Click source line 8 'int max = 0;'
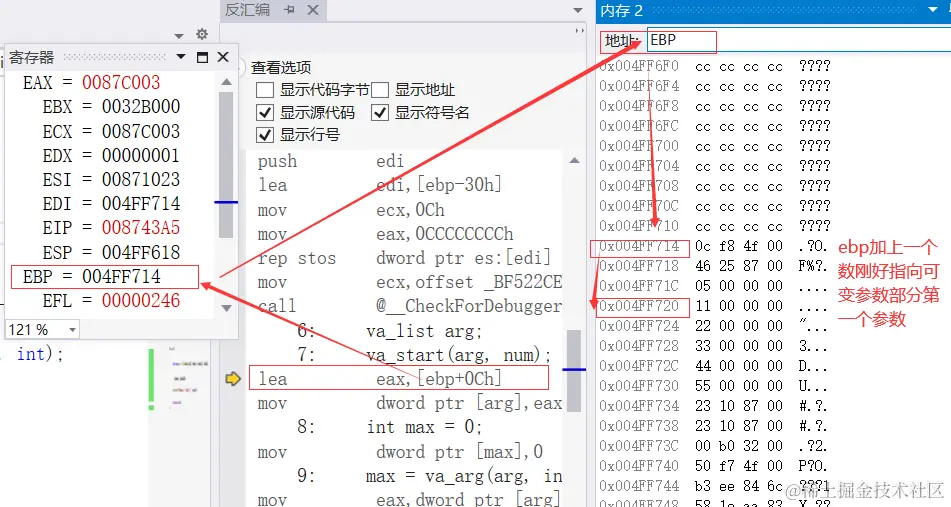This screenshot has width=951, height=507. [389, 428]
